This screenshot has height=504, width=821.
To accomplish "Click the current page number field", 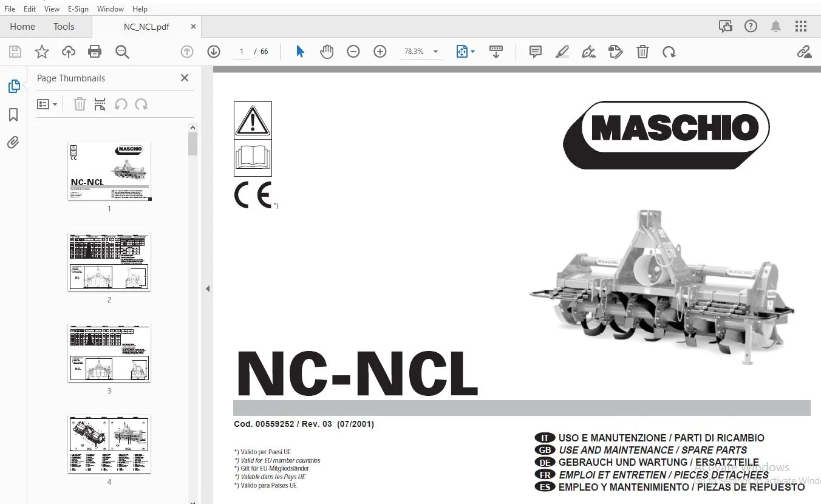I will pos(242,52).
